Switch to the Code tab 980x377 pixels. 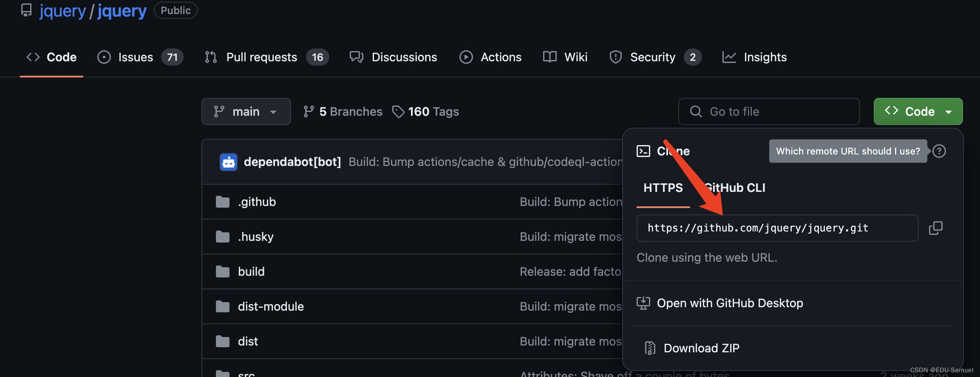51,57
